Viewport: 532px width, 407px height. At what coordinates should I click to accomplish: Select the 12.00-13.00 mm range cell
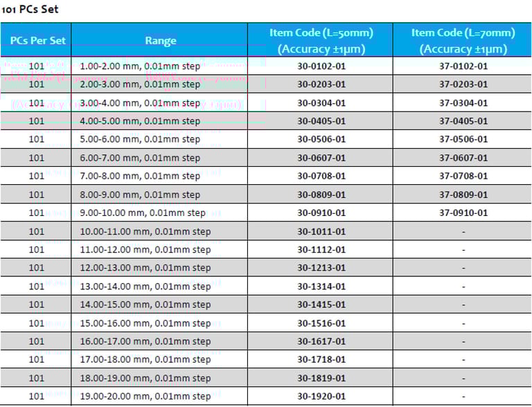[145, 268]
